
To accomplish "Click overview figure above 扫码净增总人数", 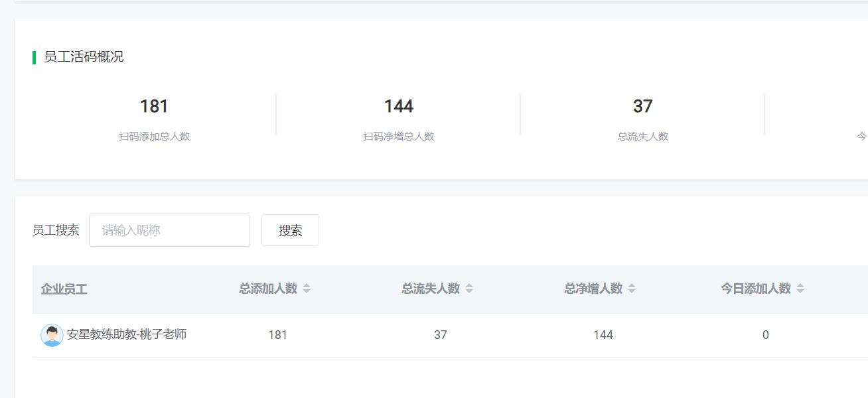I will pyautogui.click(x=399, y=106).
